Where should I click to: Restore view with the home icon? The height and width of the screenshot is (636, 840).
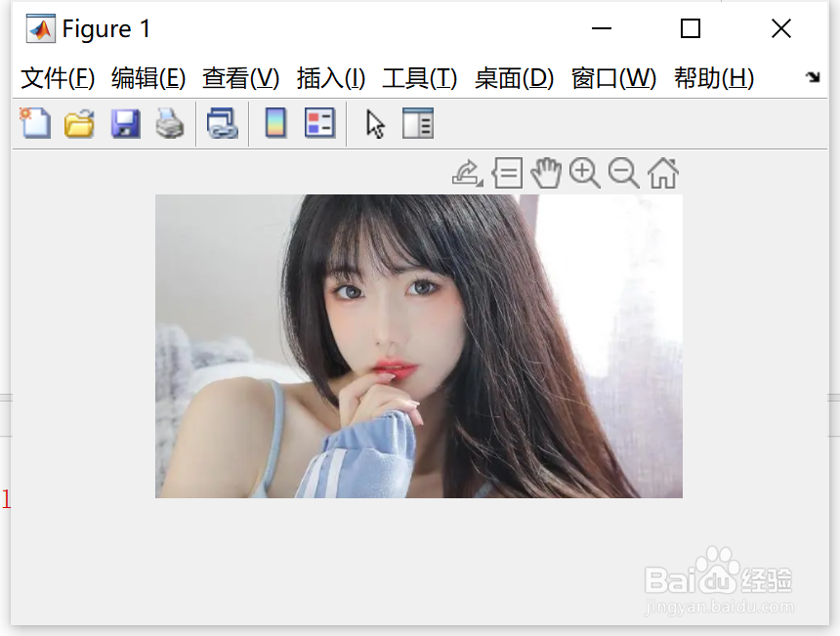[x=663, y=173]
